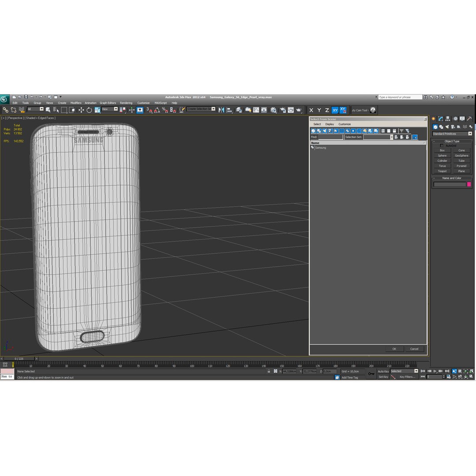
Task: Toggle the 3D Snaps button
Action: [149, 110]
